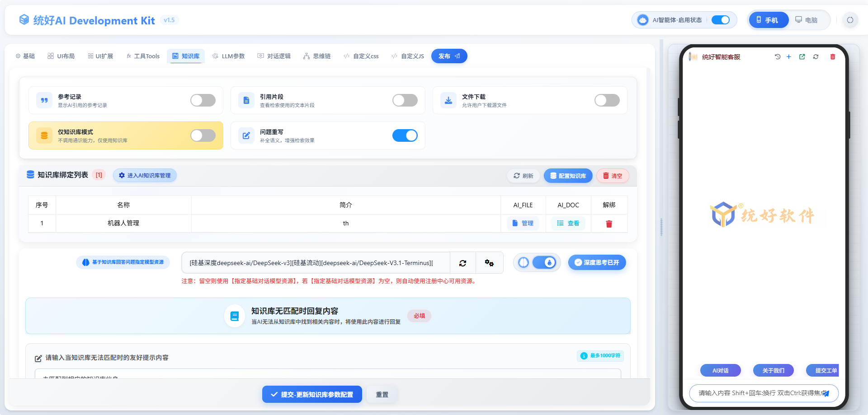Click the brain icon beside deep thinking switch
The height and width of the screenshot is (415, 868).
[524, 262]
